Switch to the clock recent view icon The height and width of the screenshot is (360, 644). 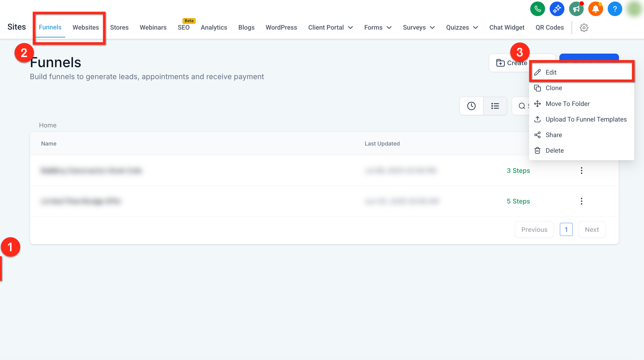[471, 106]
